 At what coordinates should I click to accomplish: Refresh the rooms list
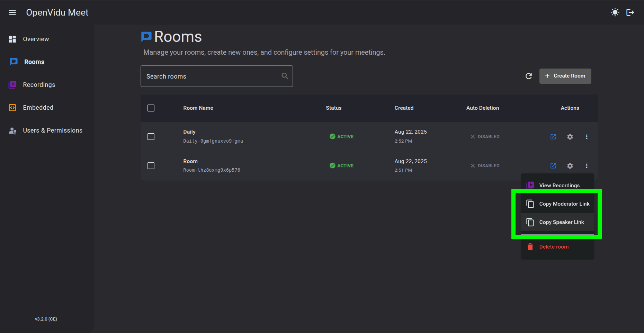coord(528,76)
